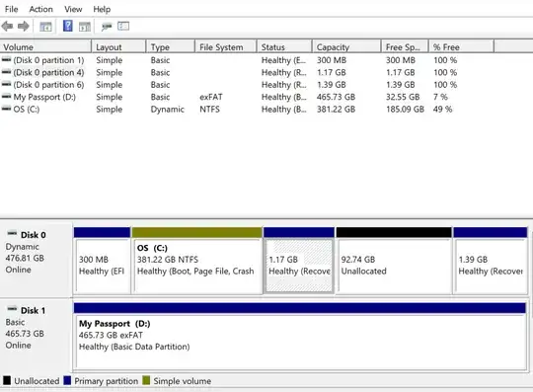Click the "476.81 GB" size under Disk 0
533x392 pixels.
(x=25, y=258)
